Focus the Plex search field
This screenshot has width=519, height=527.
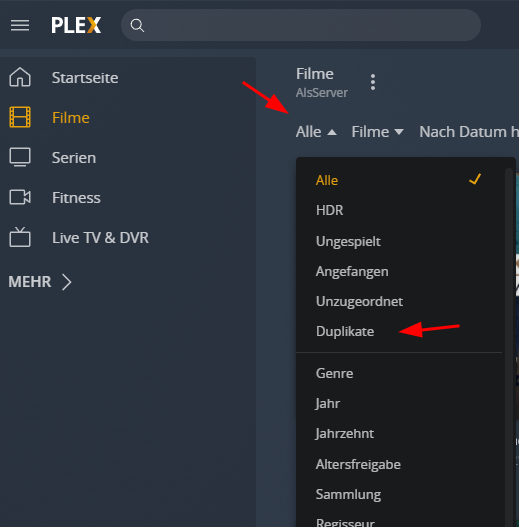point(301,25)
